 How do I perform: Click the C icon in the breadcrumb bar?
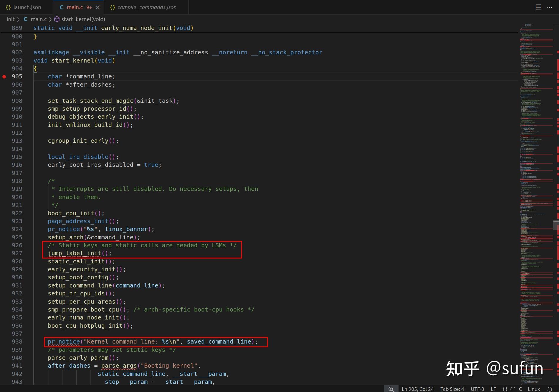26,19
